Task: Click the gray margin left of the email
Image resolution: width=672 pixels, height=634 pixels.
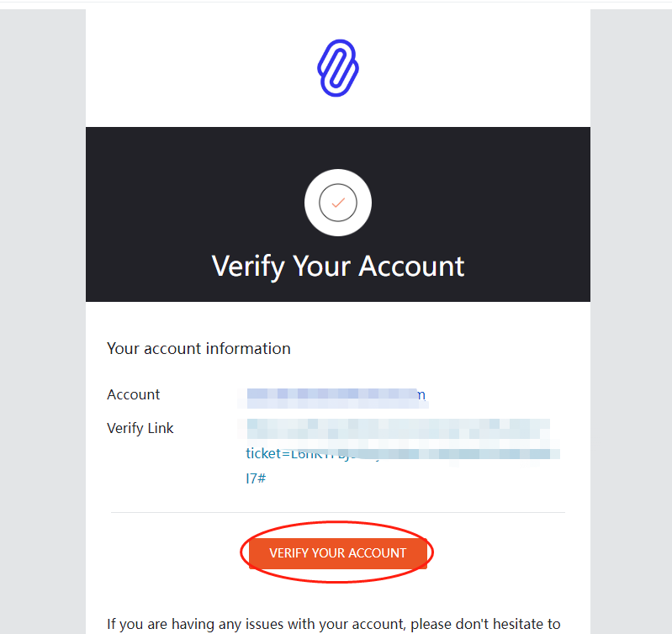Action: click(x=42, y=320)
